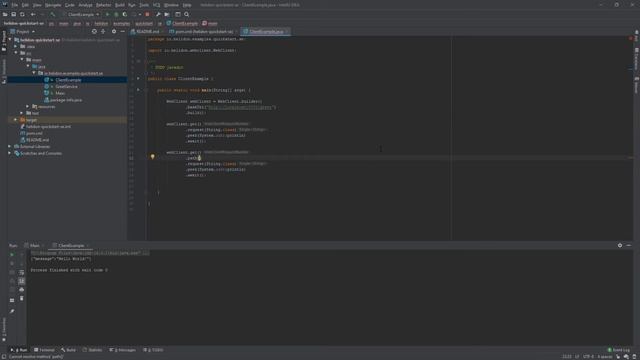Select the ClientExample run tab
Viewport: 640px width, 360px height.
pos(71,246)
